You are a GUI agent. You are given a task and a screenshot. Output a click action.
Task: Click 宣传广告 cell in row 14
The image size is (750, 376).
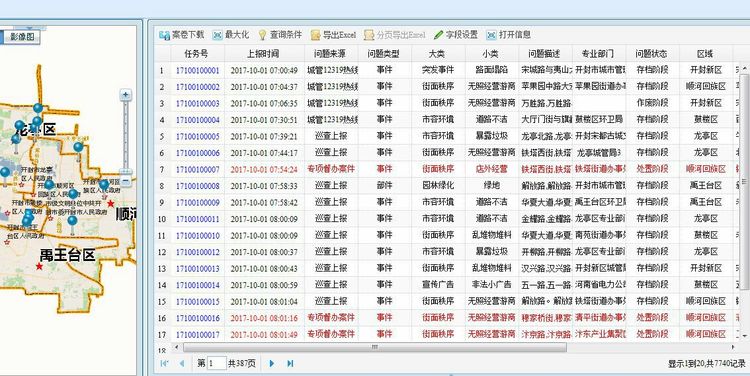[x=437, y=284]
